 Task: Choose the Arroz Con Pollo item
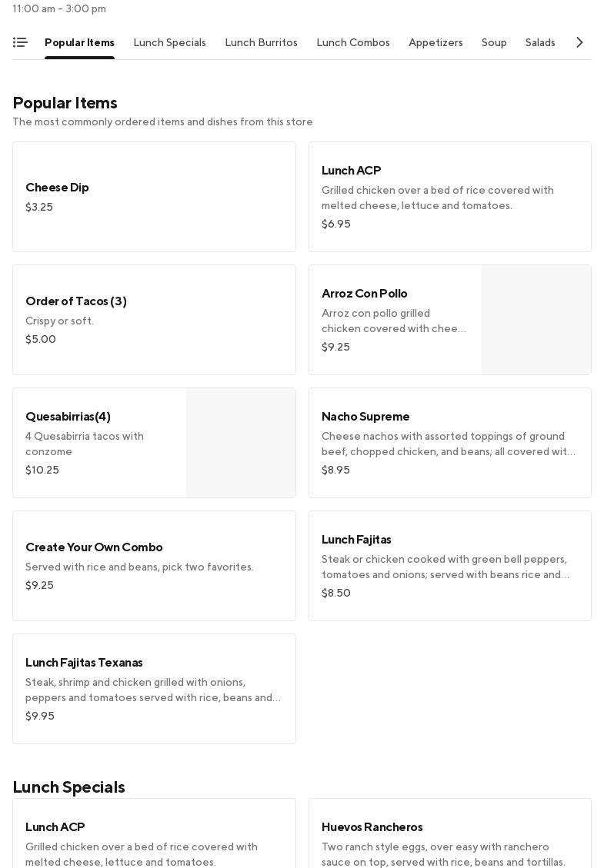click(x=394, y=320)
